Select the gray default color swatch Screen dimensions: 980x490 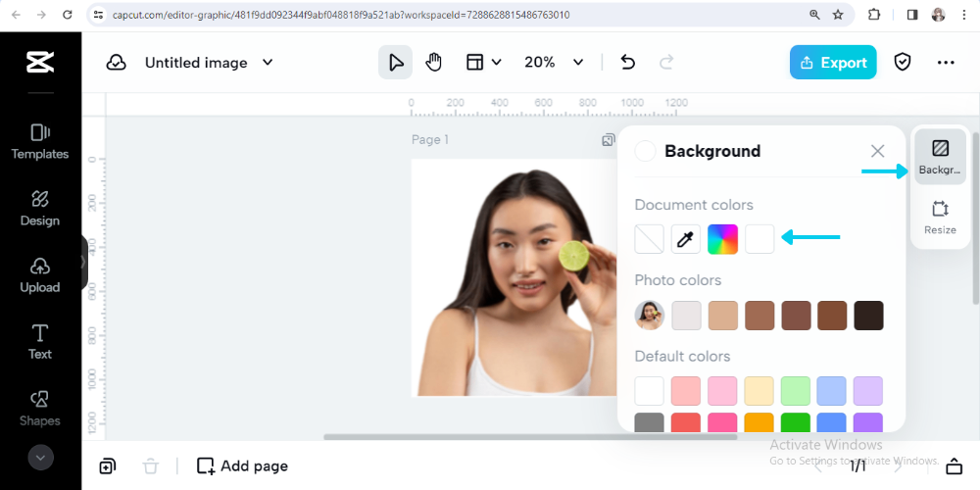pos(650,422)
